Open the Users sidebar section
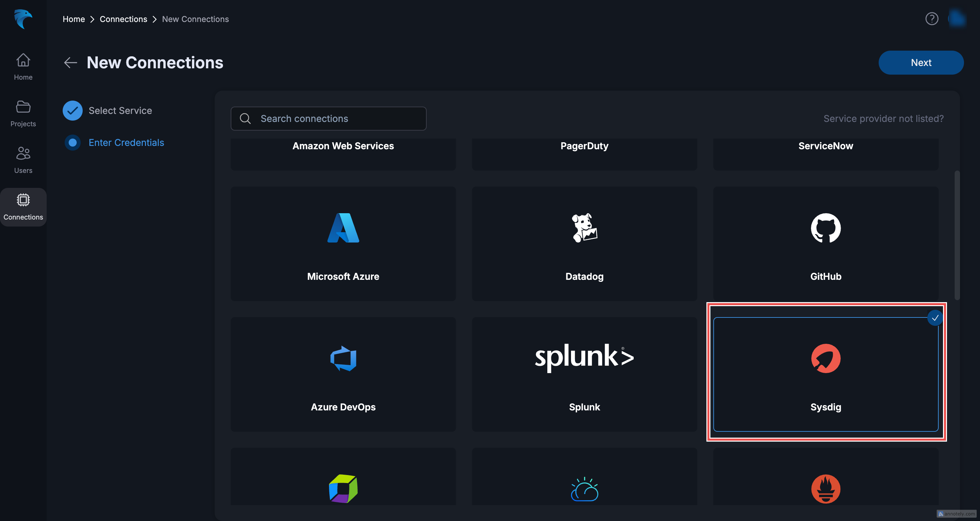 pos(23,160)
